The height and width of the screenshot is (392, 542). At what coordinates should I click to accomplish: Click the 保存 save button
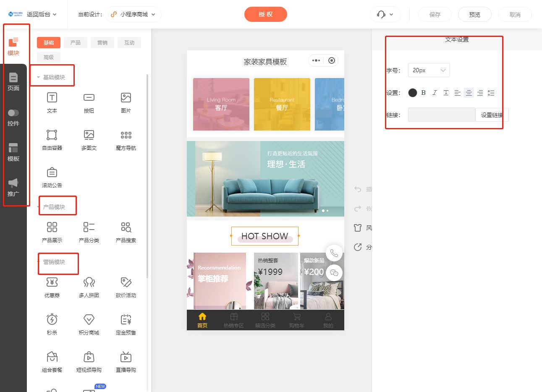(435, 14)
